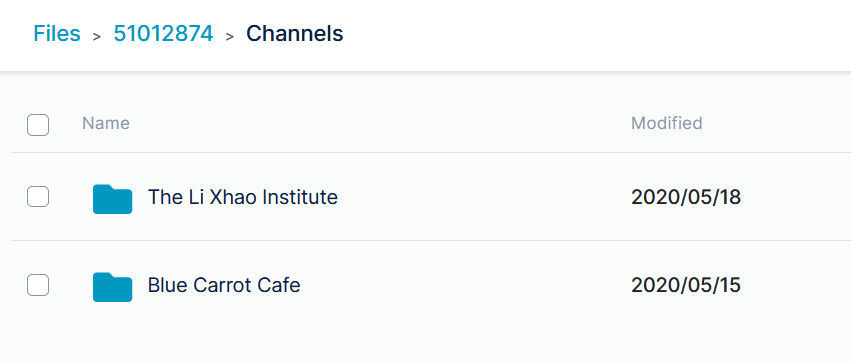
Task: Navigate to the 51012874 breadcrumb folder
Action: pos(163,34)
